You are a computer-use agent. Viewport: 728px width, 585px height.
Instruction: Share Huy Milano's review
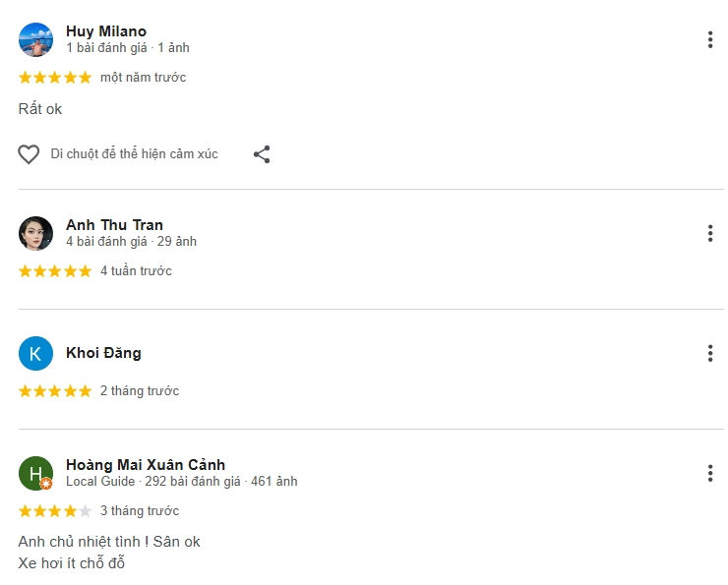pyautogui.click(x=262, y=154)
